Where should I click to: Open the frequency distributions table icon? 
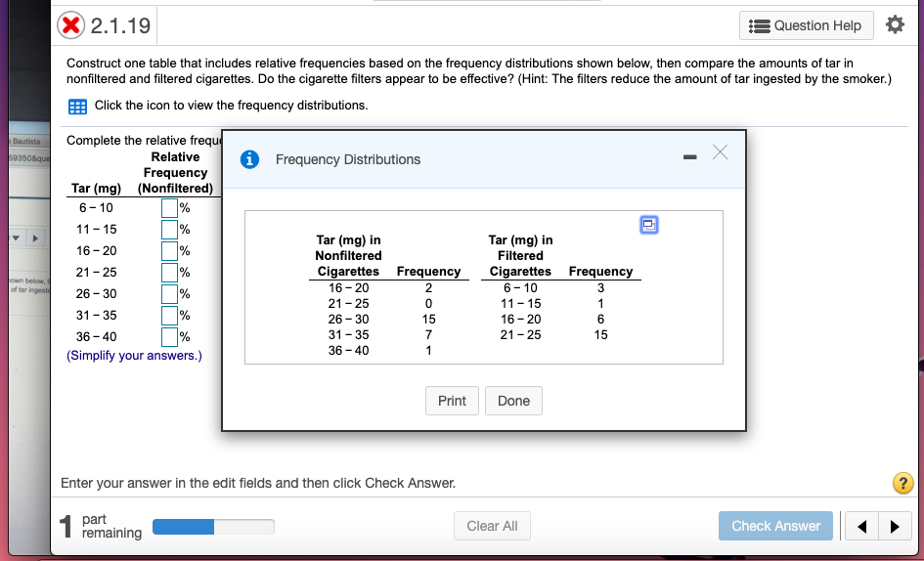tap(78, 107)
